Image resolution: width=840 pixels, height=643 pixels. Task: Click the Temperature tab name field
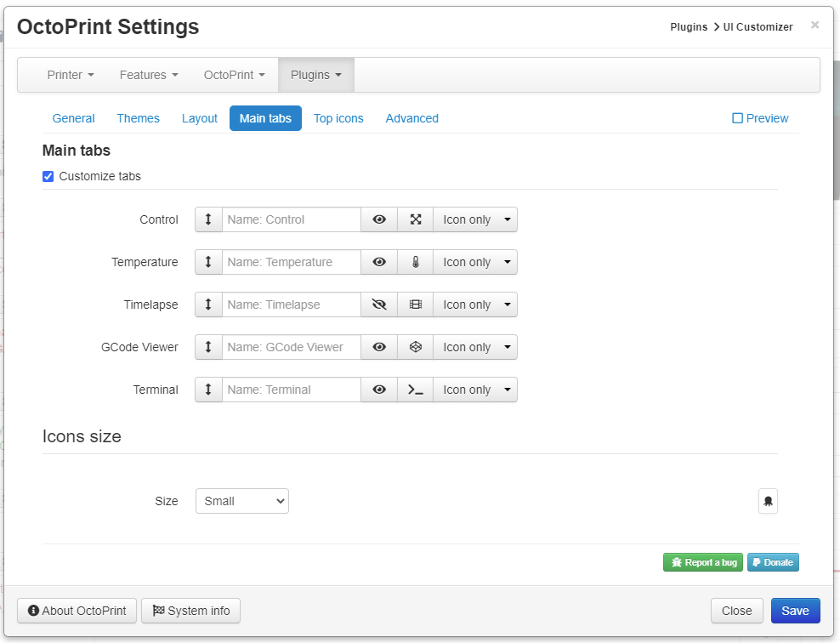[x=292, y=262]
